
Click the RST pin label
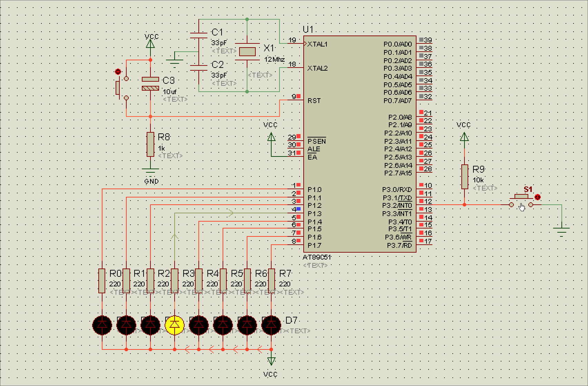point(314,101)
